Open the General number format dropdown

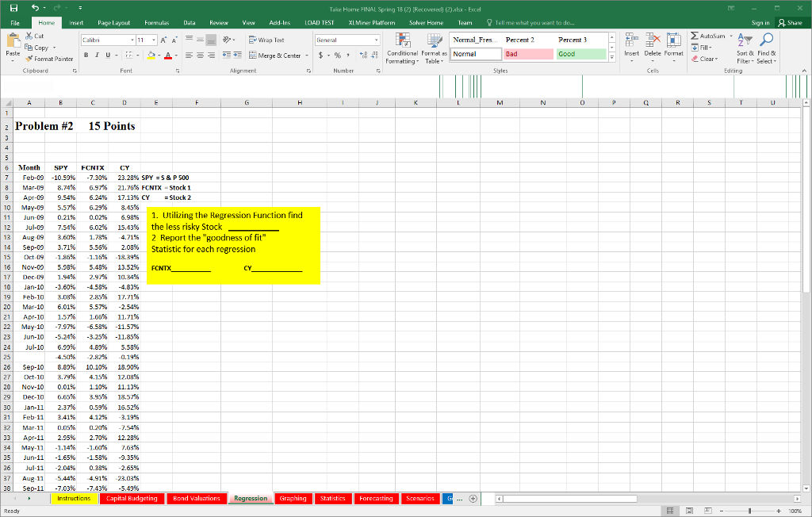pyautogui.click(x=376, y=40)
